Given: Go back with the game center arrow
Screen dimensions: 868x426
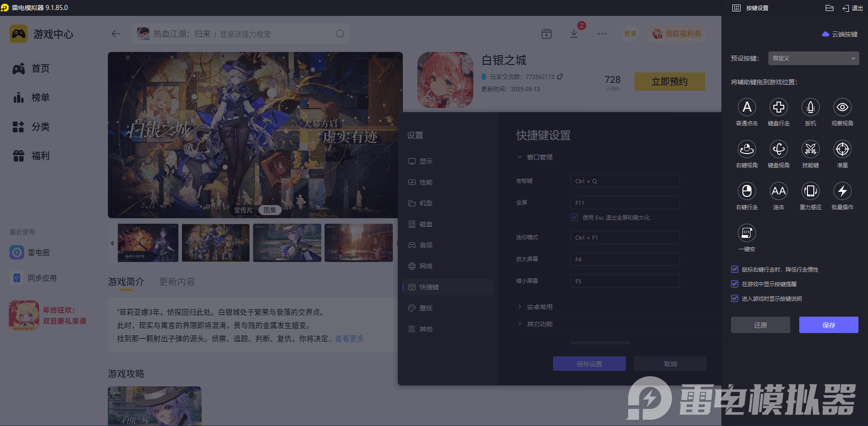Looking at the screenshot, I should pyautogui.click(x=116, y=34).
